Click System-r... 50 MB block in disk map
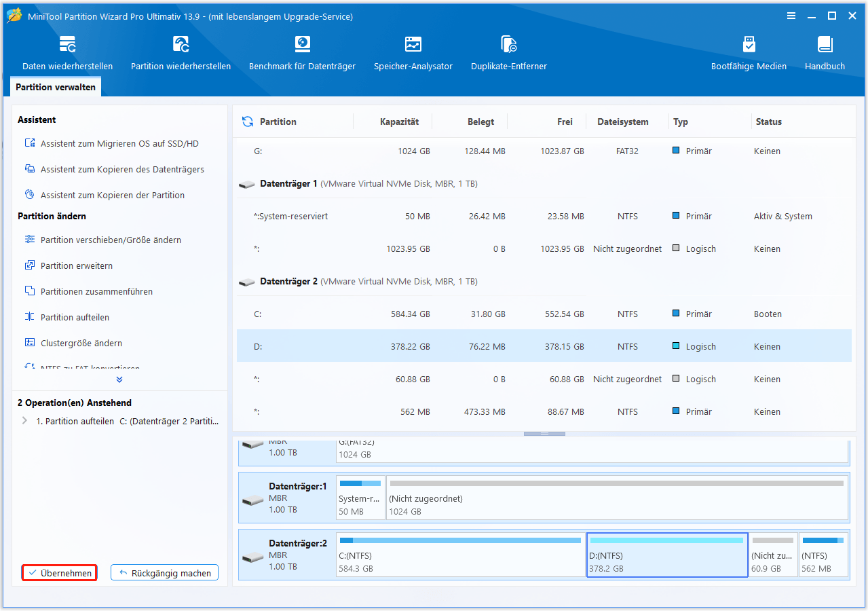 click(360, 498)
